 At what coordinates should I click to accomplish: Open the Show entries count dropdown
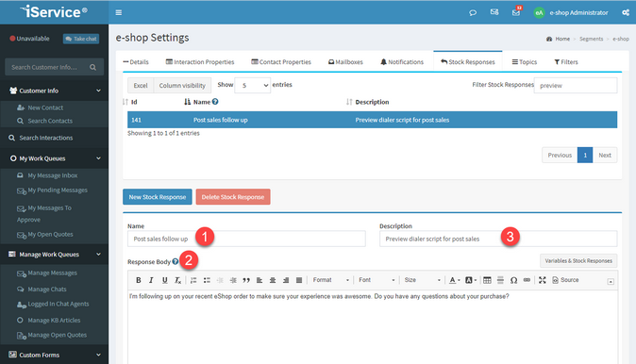(x=252, y=85)
